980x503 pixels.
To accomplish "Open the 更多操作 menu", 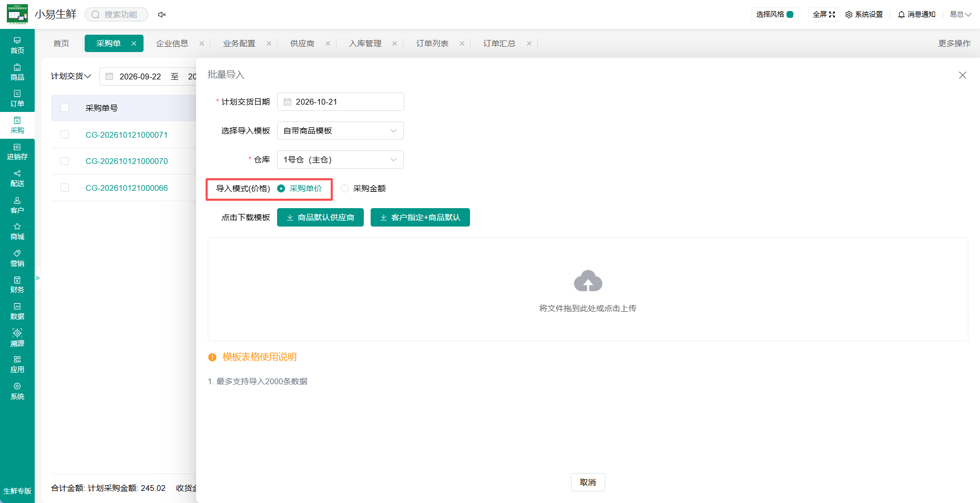I will pos(954,43).
